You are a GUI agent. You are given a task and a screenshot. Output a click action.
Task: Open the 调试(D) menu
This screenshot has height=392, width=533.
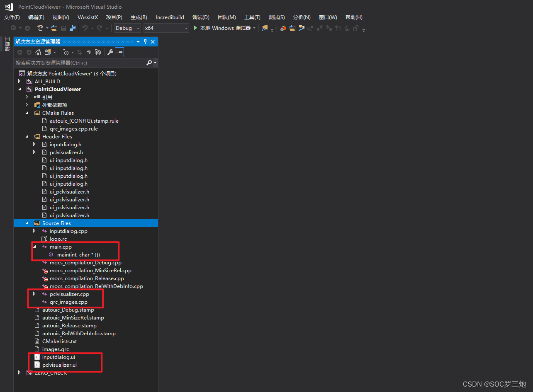[201, 17]
